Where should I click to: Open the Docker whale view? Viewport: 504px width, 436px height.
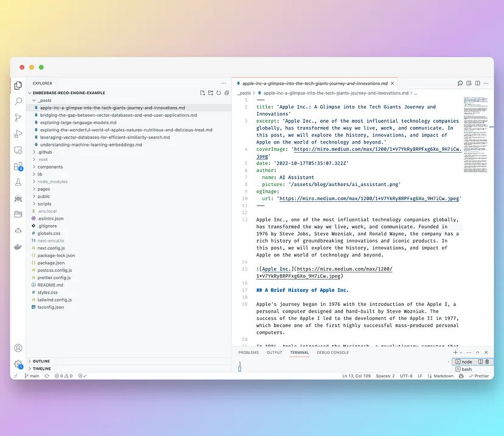(18, 246)
